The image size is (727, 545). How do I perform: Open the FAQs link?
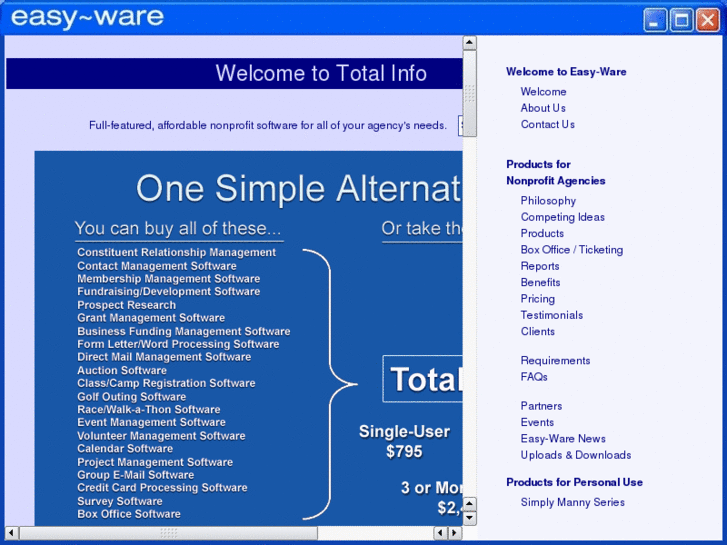[x=534, y=377]
